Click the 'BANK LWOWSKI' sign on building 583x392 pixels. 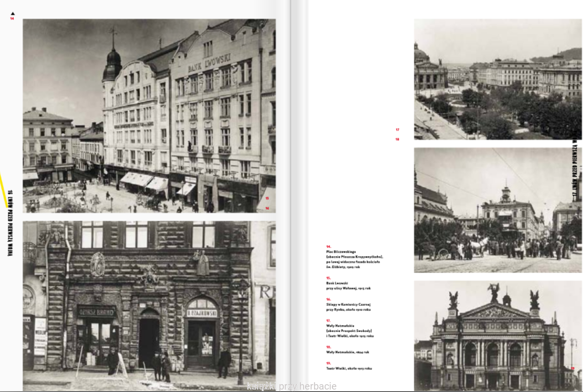209,63
